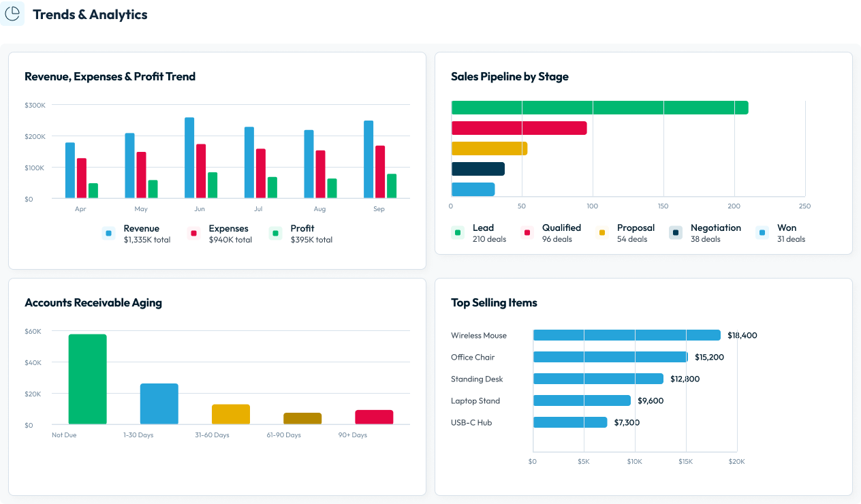861x504 pixels.
Task: Click the Laptop Stand item label
Action: (x=475, y=400)
